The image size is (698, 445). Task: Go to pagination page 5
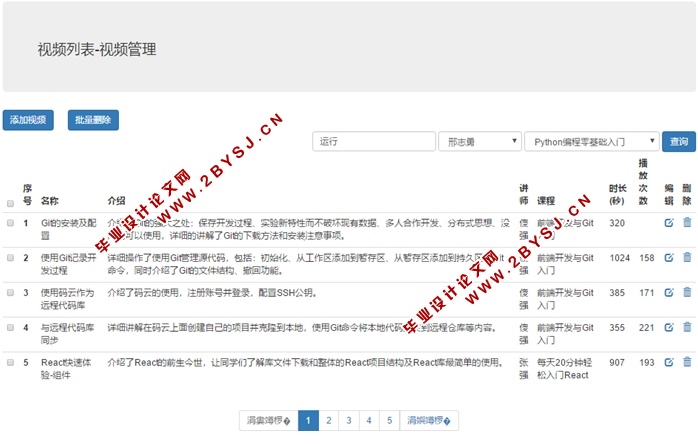tap(390, 420)
